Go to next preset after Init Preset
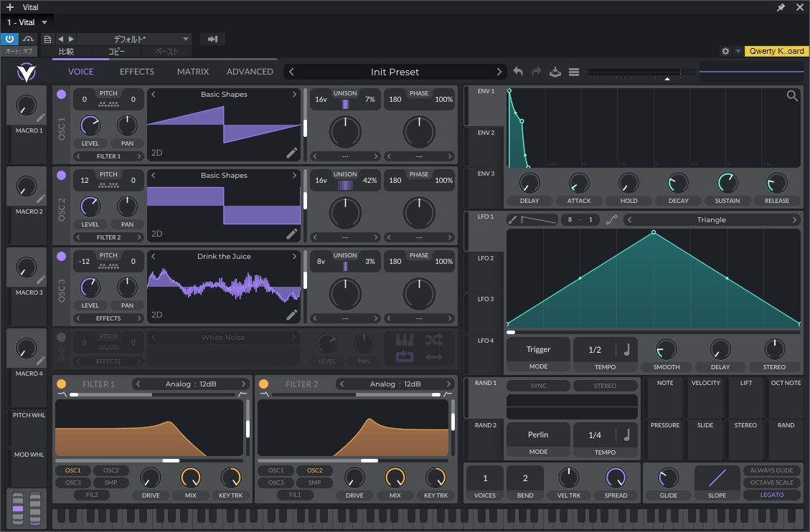 [499, 72]
